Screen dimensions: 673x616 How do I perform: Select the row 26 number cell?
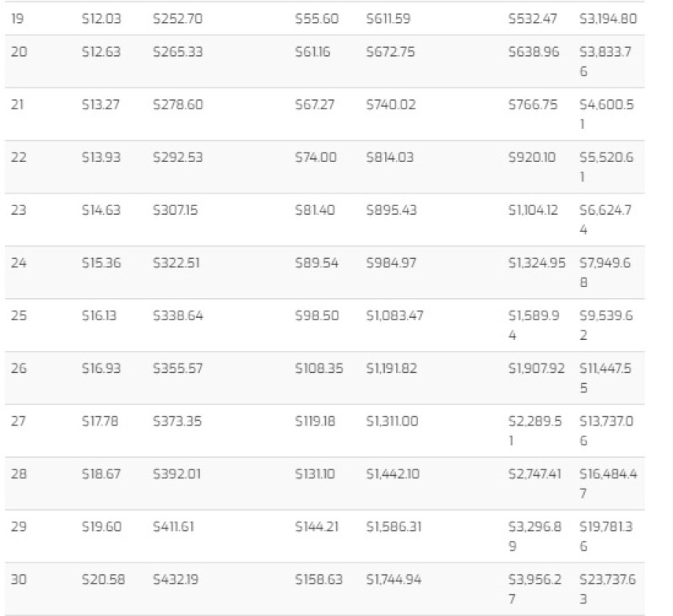point(18,368)
